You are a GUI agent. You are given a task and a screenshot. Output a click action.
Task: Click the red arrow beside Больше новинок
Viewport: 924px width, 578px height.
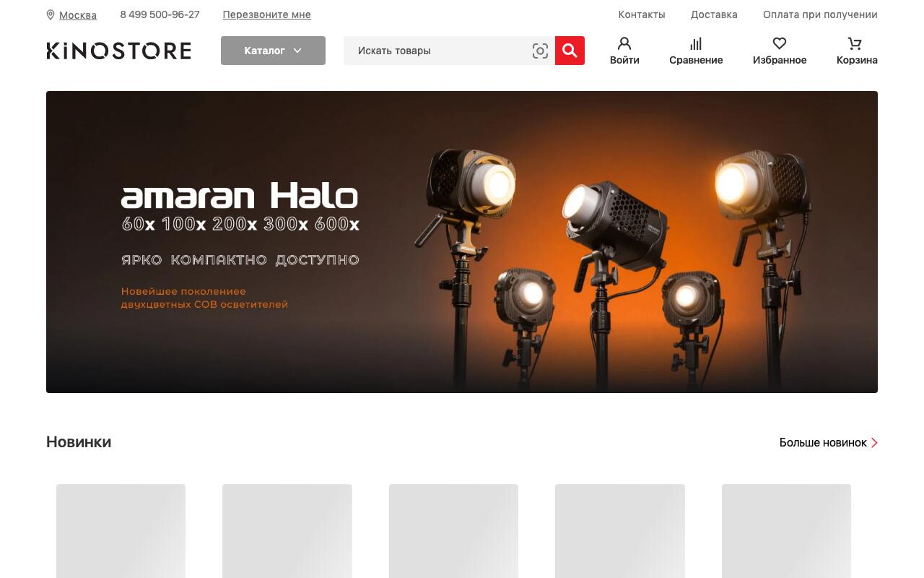tap(874, 443)
